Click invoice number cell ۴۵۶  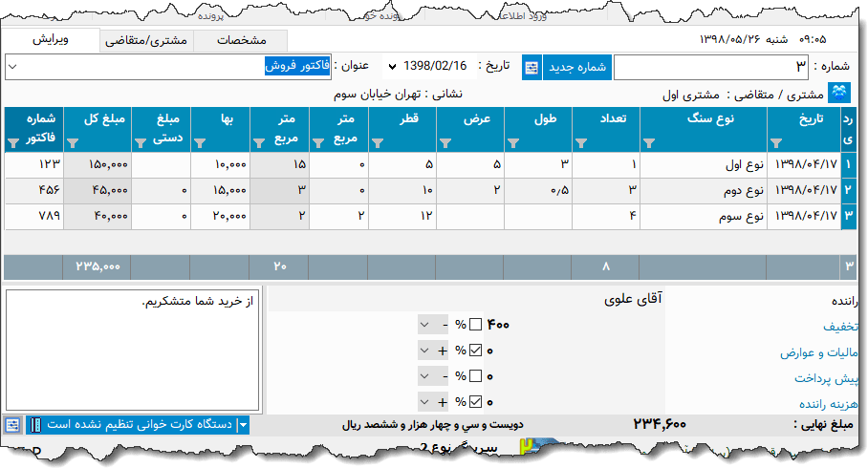coord(34,190)
